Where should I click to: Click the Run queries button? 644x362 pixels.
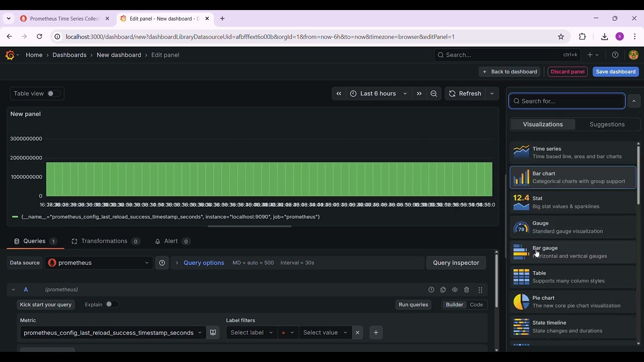(x=414, y=305)
